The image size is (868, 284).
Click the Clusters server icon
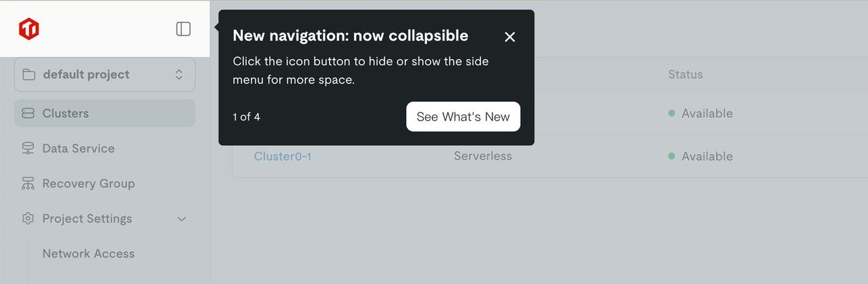click(28, 113)
